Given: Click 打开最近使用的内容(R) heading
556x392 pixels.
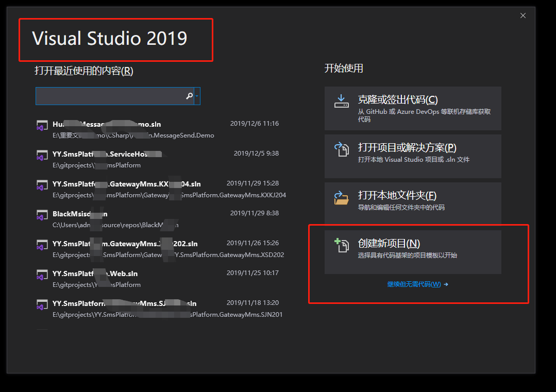Looking at the screenshot, I should [x=83, y=71].
